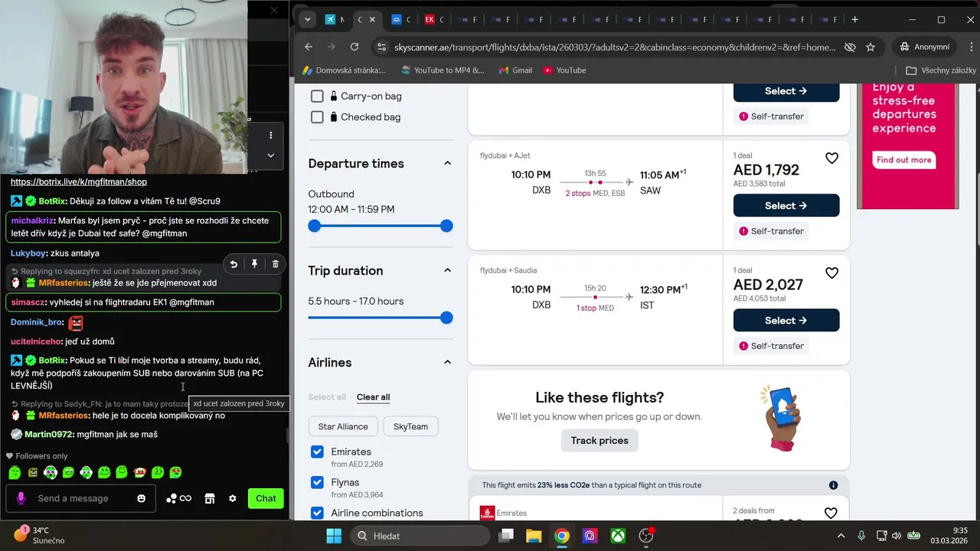The image size is (980, 551).
Task: Open Xbox app from taskbar
Action: coord(618,536)
